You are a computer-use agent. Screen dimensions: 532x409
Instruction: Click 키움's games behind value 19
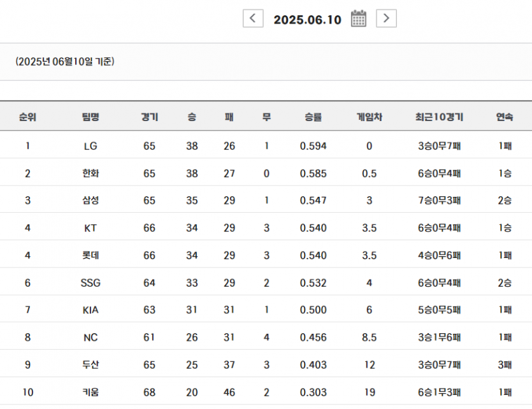point(370,392)
